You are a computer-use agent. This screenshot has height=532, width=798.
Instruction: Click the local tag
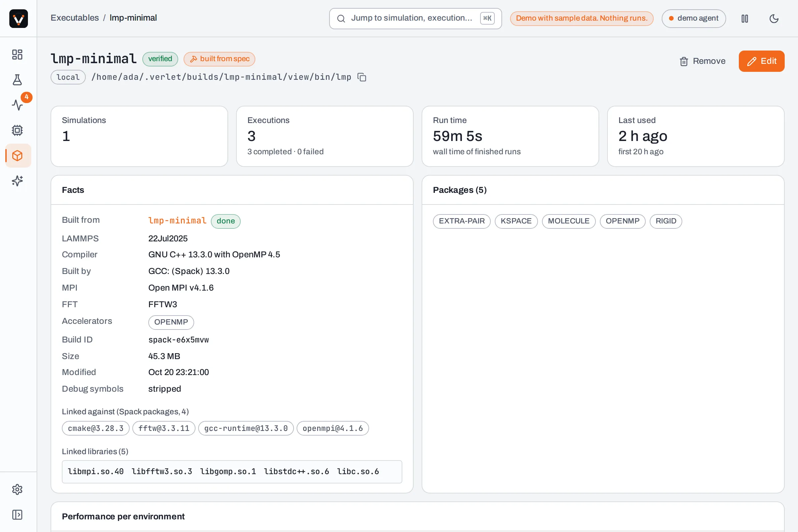tap(68, 77)
